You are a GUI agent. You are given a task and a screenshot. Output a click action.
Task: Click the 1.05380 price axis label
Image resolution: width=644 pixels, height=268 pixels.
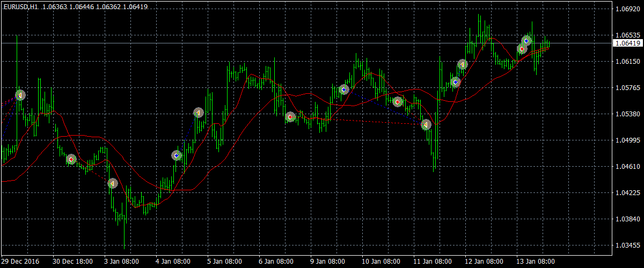pos(628,114)
